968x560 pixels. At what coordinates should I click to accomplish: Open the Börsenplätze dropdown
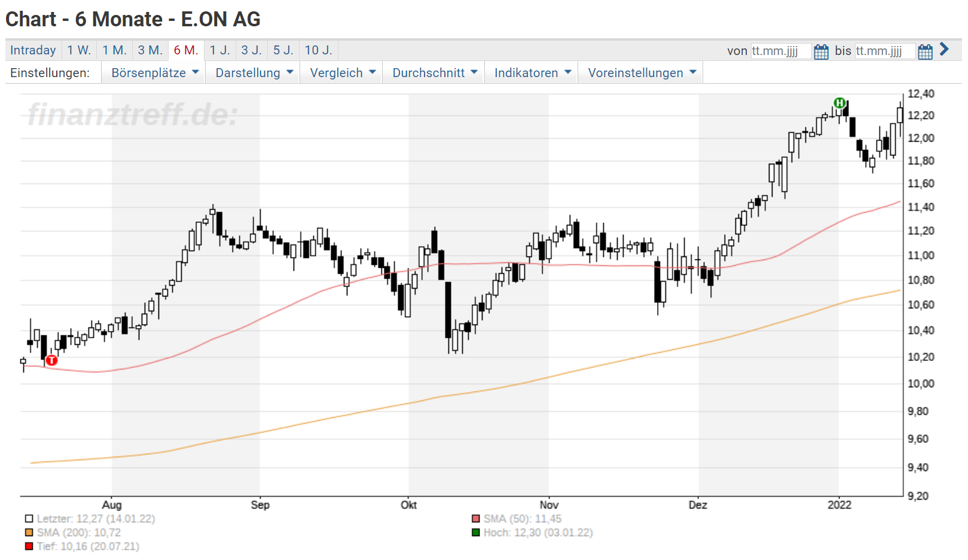coord(154,73)
